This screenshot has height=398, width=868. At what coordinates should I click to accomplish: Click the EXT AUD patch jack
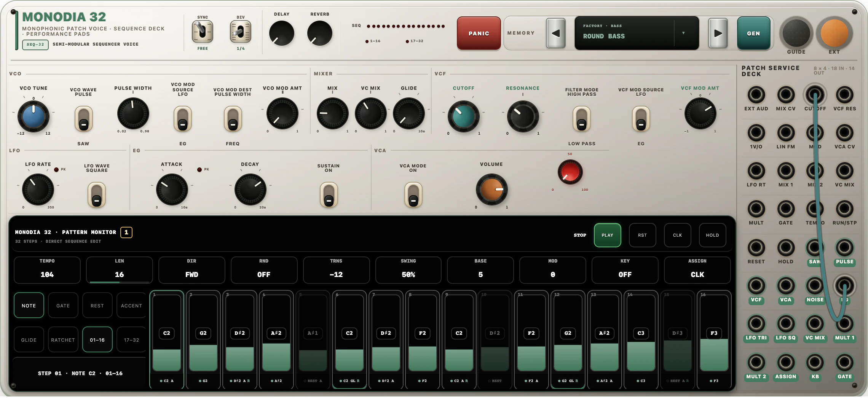click(x=756, y=94)
